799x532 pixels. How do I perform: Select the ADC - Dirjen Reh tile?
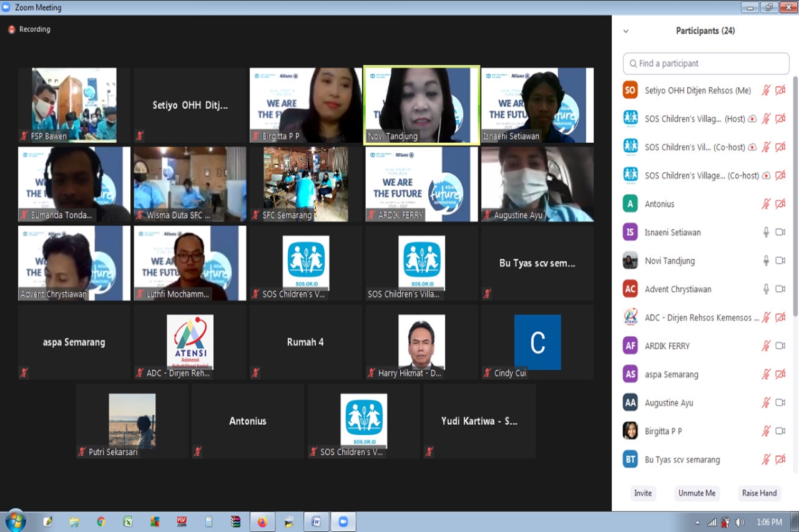(190, 342)
